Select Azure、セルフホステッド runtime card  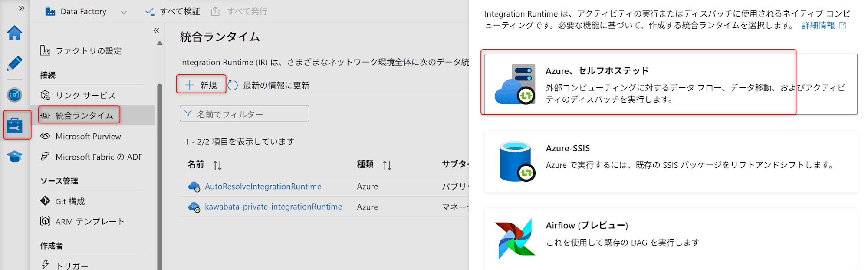(x=671, y=84)
